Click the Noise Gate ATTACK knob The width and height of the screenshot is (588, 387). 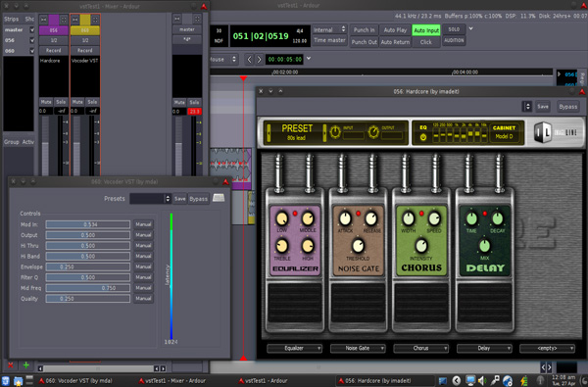tap(345, 219)
